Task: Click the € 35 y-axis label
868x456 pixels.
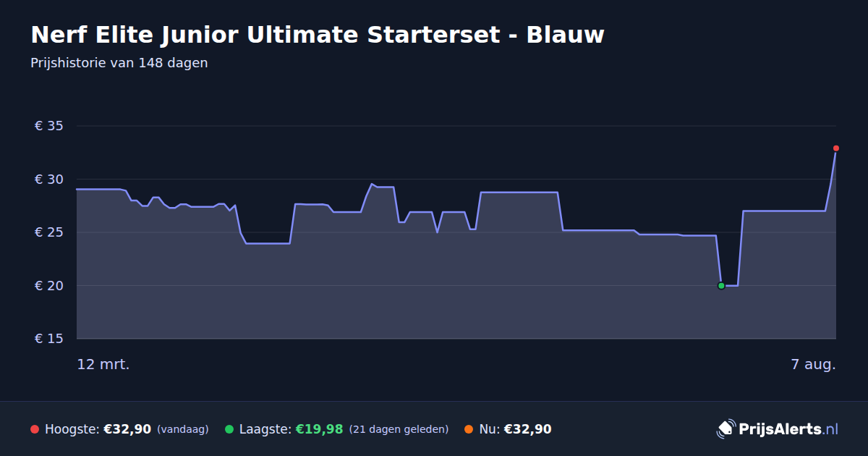Action: pyautogui.click(x=49, y=126)
